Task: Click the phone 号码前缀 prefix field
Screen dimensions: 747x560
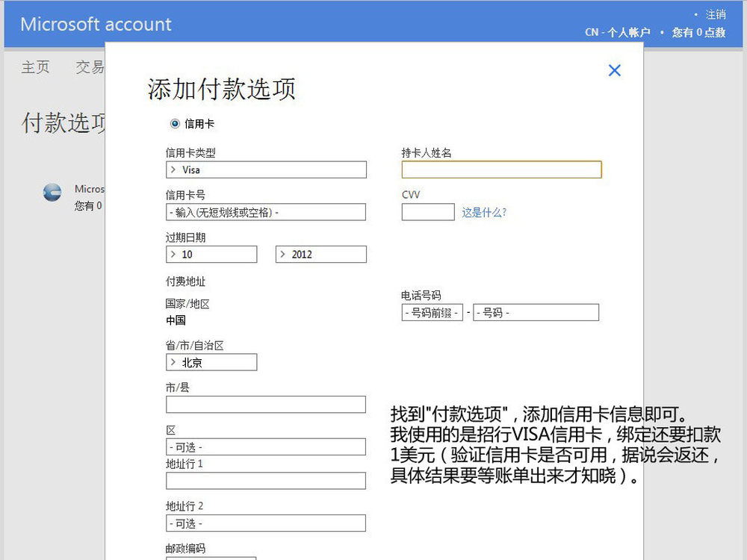Action: [x=432, y=313]
